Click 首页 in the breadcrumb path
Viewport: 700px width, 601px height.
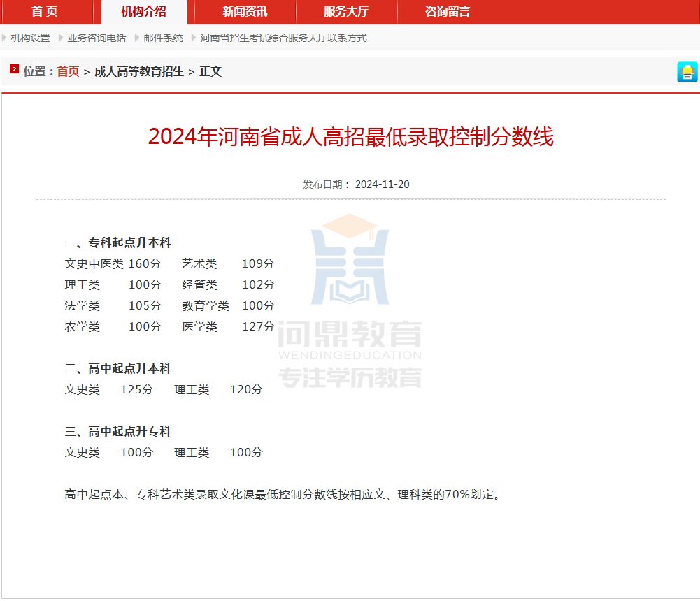tap(68, 71)
